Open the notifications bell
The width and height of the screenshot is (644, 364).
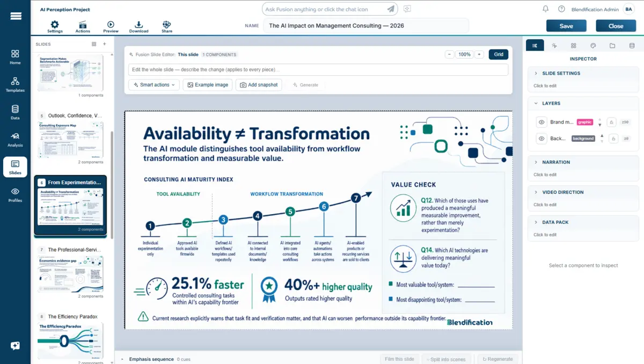pos(546,9)
